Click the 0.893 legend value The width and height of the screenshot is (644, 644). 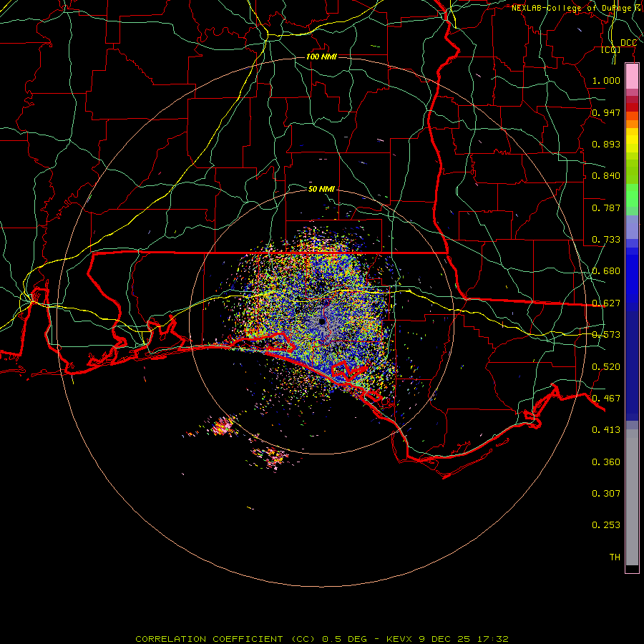606,144
